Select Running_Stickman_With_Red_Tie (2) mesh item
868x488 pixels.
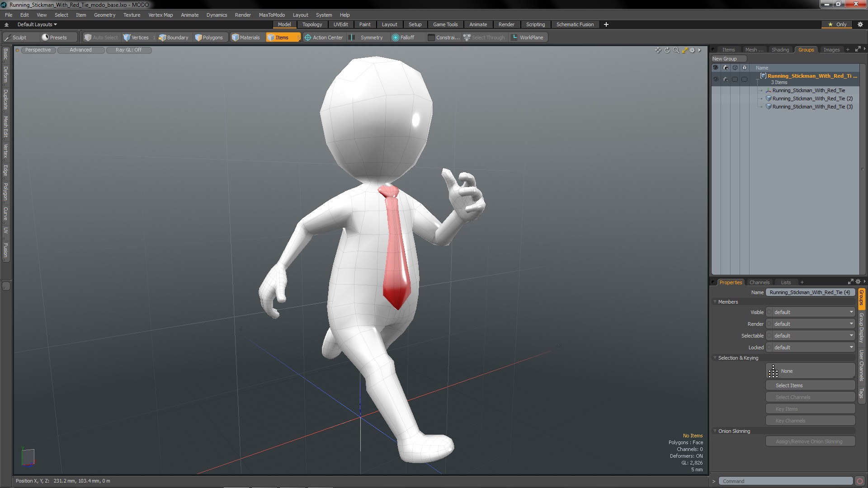pos(812,99)
